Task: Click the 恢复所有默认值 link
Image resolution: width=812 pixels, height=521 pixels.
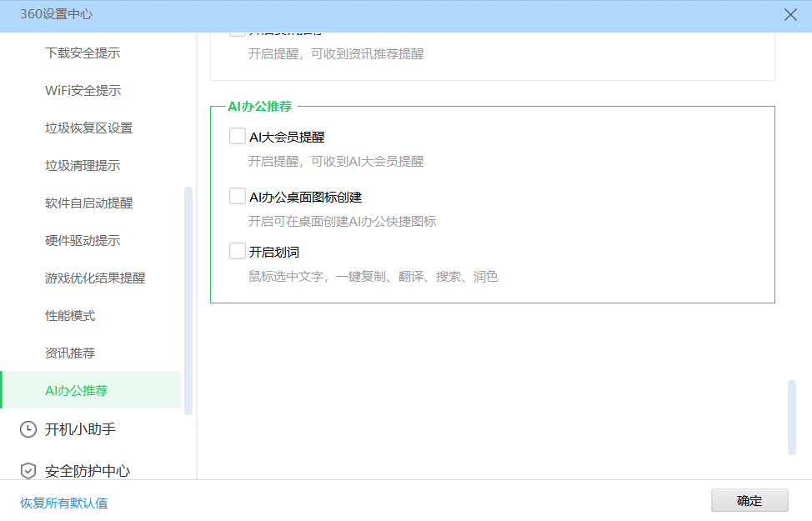Action: pos(63,503)
